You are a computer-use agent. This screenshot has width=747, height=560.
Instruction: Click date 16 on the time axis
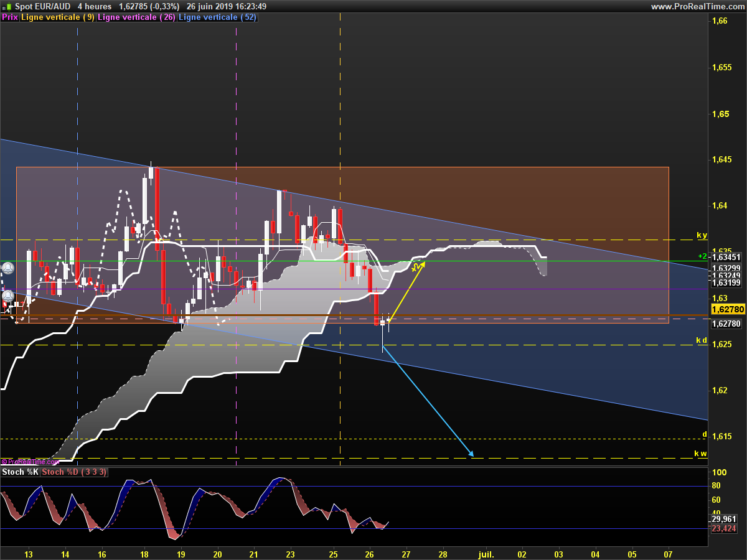[101, 553]
